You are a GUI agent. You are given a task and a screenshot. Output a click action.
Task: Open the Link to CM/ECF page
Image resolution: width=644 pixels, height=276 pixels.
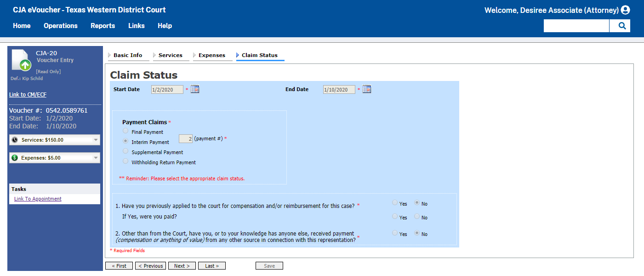(x=28, y=94)
